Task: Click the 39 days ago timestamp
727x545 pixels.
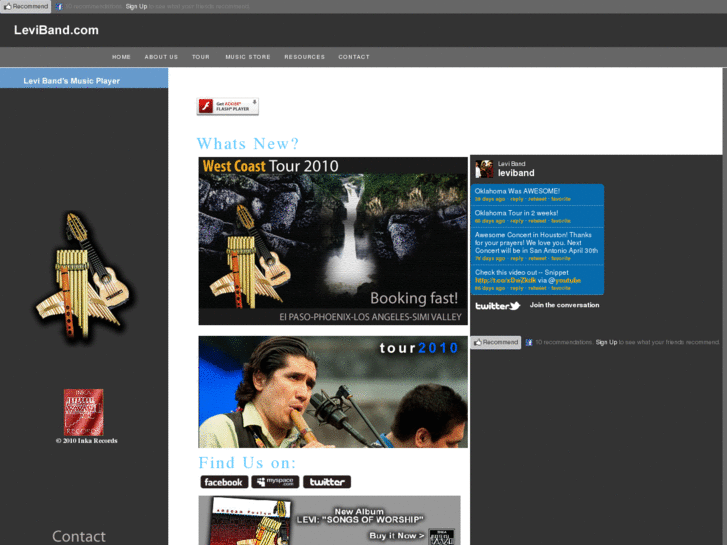Action: pyautogui.click(x=490, y=199)
